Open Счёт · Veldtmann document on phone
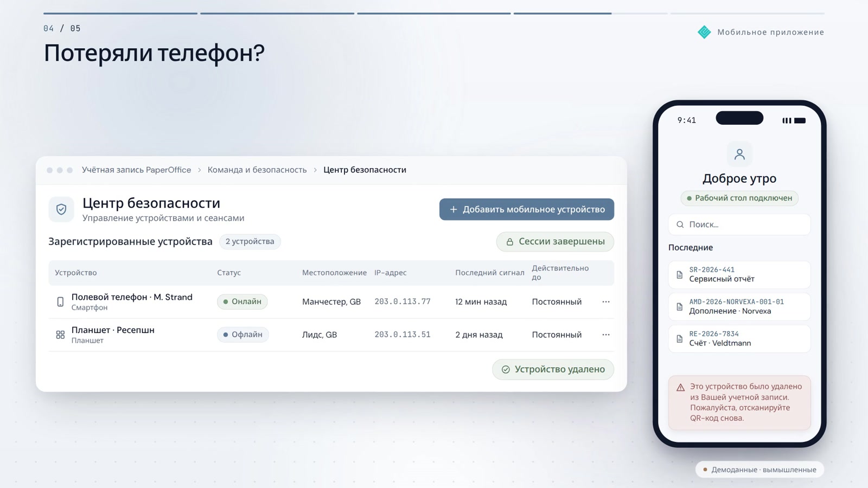The height and width of the screenshot is (488, 868). click(739, 339)
